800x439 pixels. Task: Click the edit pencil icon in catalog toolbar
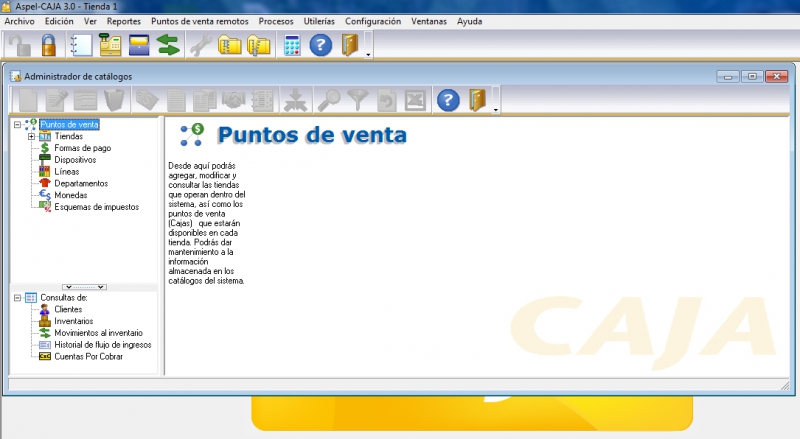pos(56,100)
